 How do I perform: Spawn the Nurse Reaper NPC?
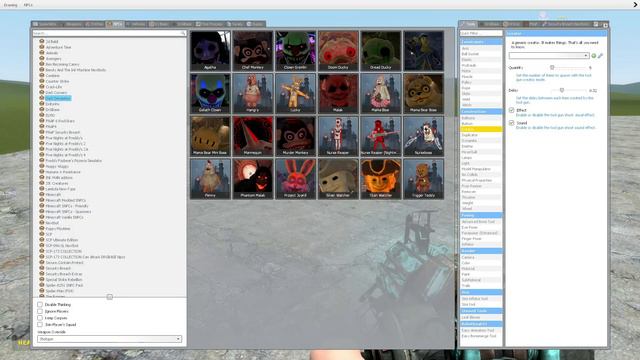coord(338,136)
